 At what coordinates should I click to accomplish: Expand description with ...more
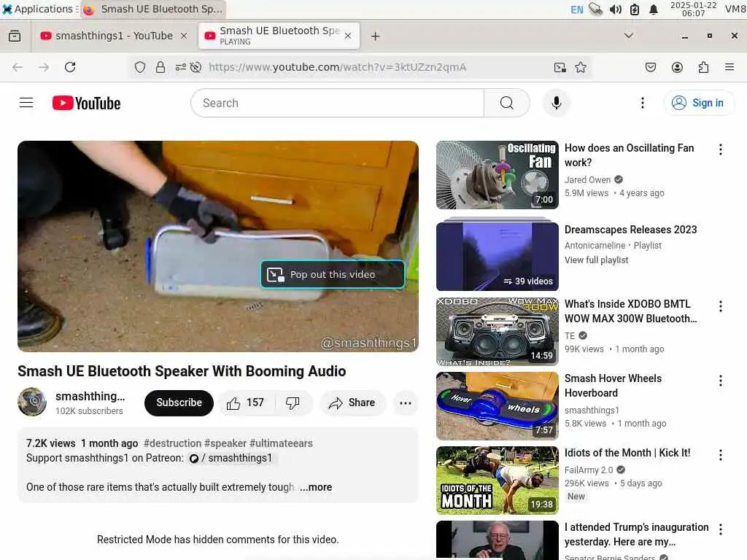point(316,487)
